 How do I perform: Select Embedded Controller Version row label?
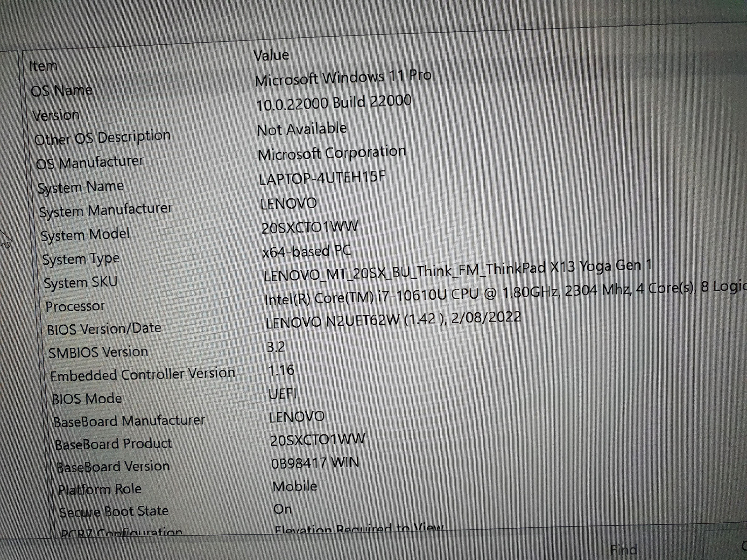coord(143,375)
